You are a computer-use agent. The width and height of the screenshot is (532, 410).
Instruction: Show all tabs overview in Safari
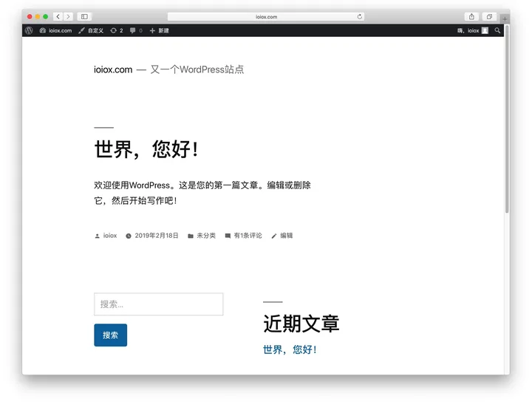pos(489,16)
